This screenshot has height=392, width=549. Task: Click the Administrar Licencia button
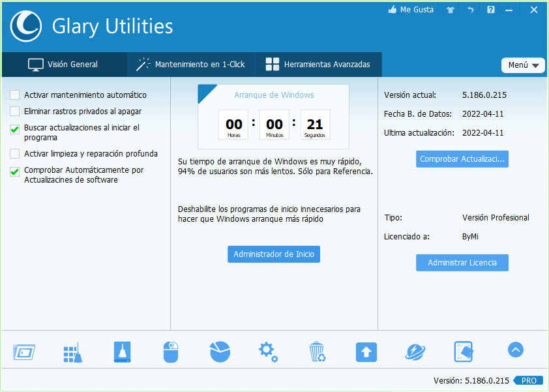tap(462, 263)
